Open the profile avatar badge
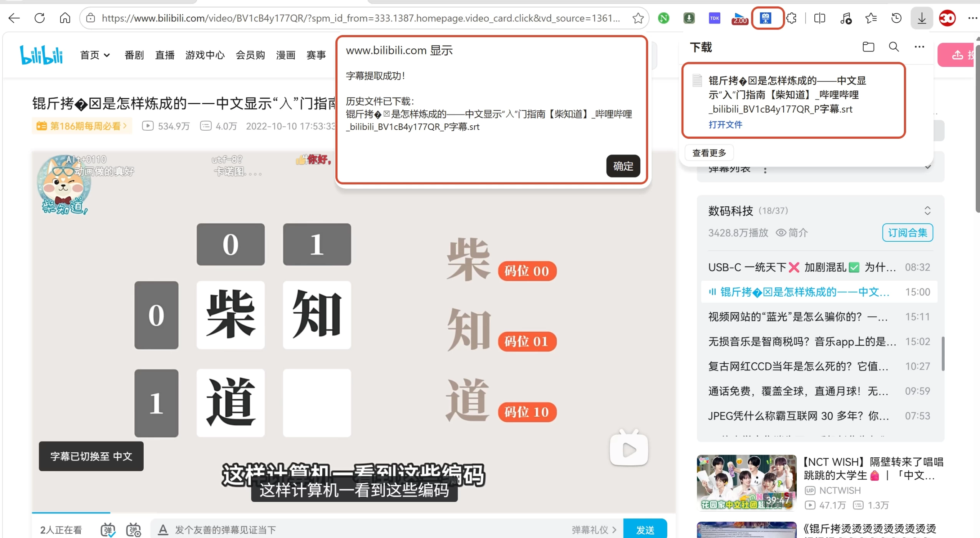 click(947, 18)
